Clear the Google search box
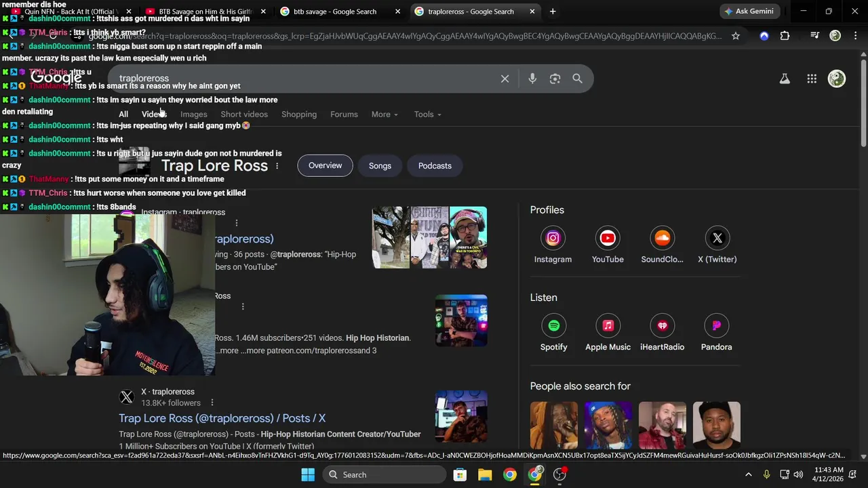Viewport: 868px width, 488px height. [505, 79]
